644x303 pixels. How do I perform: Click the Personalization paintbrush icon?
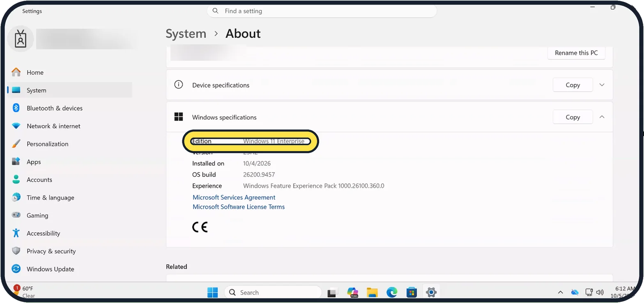pos(16,144)
